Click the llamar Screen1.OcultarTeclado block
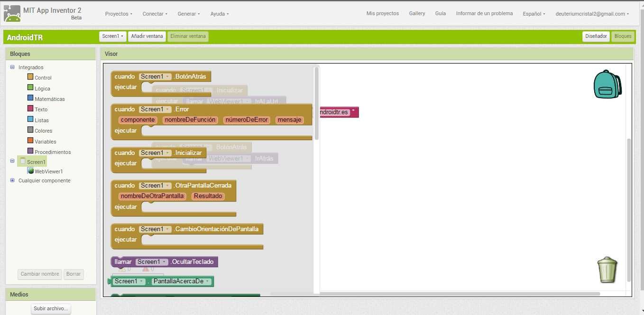The height and width of the screenshot is (315, 644). [164, 262]
